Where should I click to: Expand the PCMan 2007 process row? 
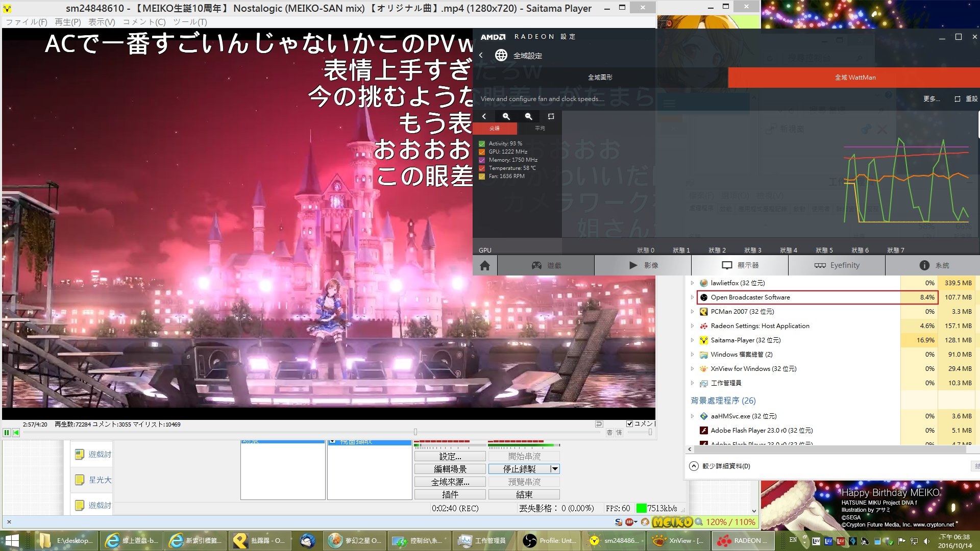692,312
